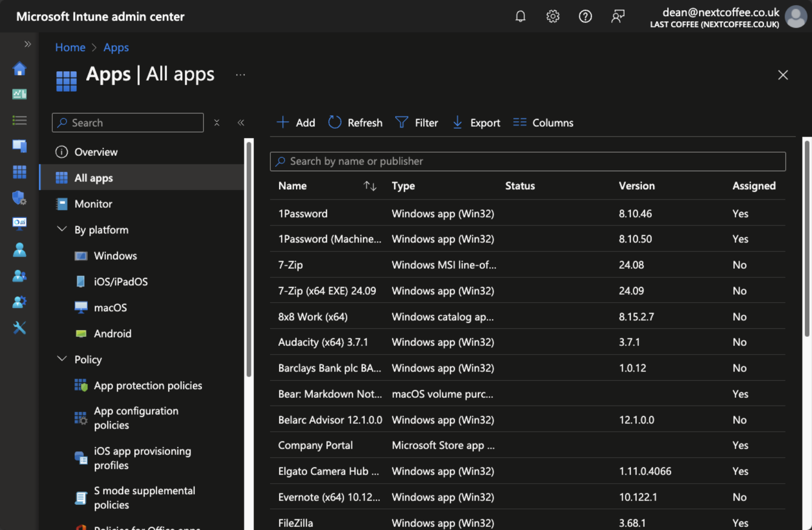The width and height of the screenshot is (812, 530).
Task: Expand the left rail navigation
Action: 27,44
